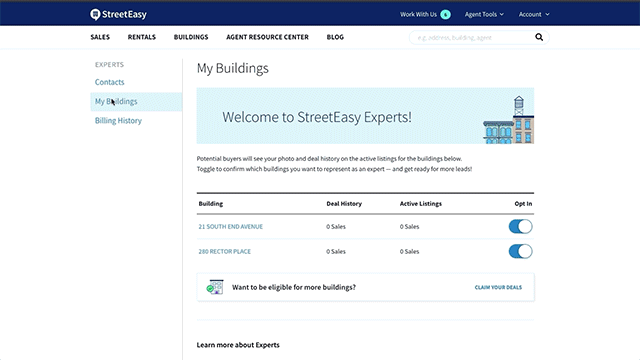Open the Sales menu
Viewport: 640px width, 360px height.
pyautogui.click(x=100, y=37)
